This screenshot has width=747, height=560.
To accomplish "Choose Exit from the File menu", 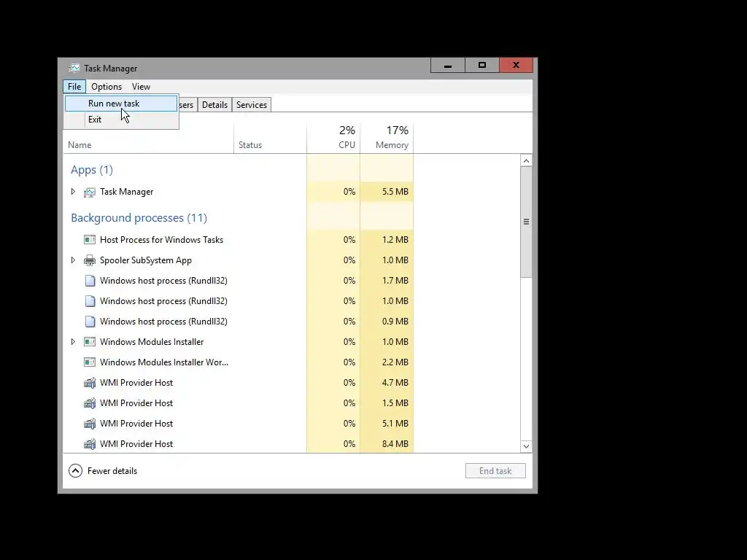I will click(121, 120).
